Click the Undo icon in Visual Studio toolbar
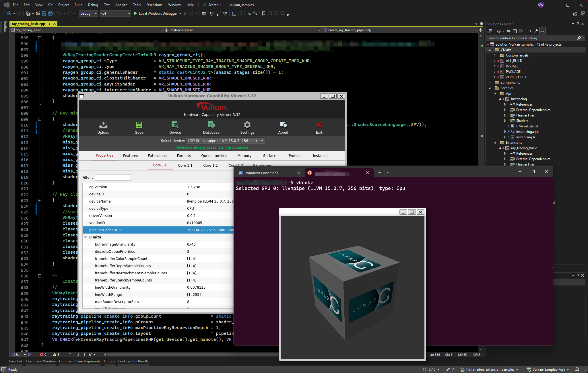Screen dimensions: 588x373 click(x=59, y=13)
